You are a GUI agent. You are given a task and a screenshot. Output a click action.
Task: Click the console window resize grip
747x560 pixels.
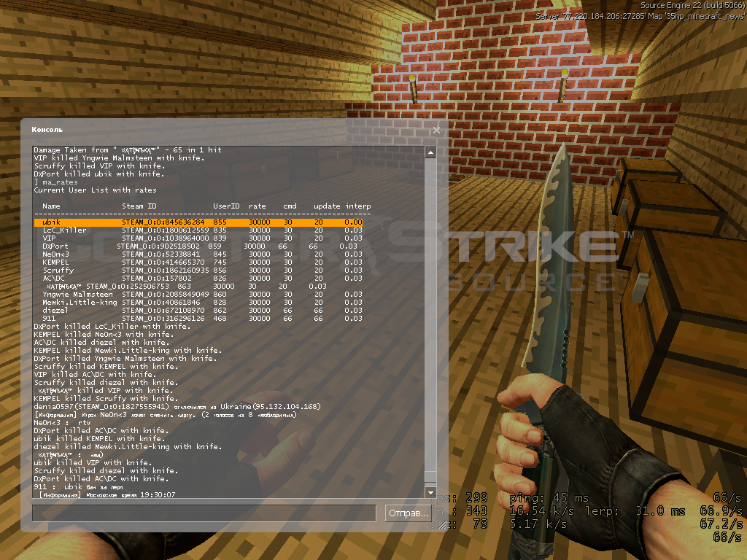click(x=443, y=526)
